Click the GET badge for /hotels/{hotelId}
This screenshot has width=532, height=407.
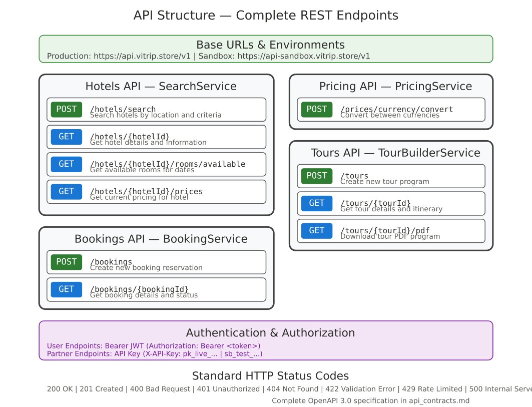click(67, 137)
